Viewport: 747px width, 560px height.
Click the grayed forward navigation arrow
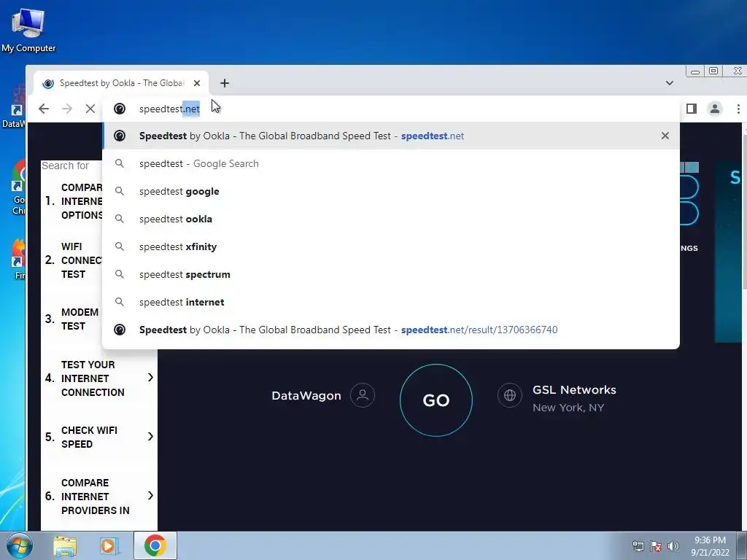pos(67,109)
